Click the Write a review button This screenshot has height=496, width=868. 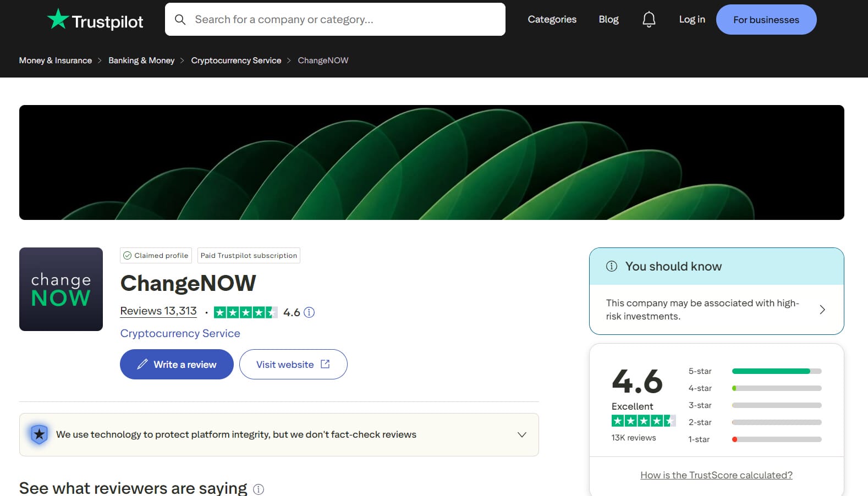click(177, 364)
